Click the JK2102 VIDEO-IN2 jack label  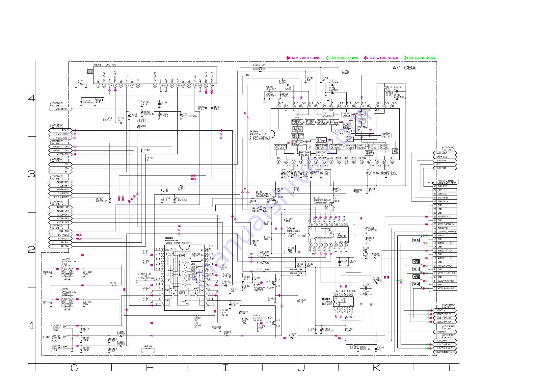[57, 327]
